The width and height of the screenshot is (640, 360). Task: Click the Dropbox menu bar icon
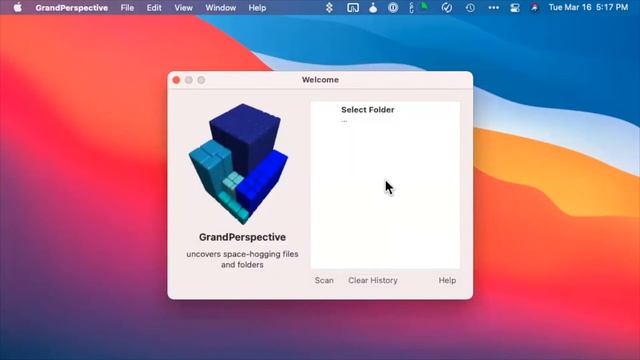pyautogui.click(x=329, y=7)
